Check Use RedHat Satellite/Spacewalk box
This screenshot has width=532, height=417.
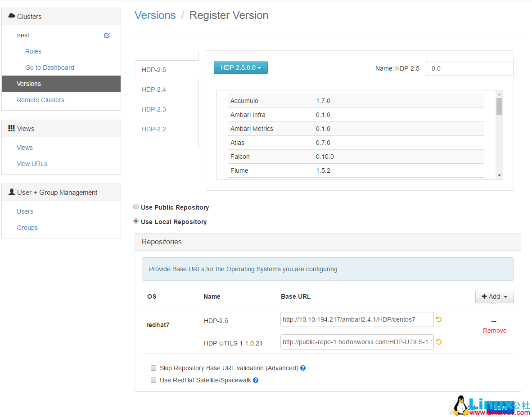[x=153, y=380]
